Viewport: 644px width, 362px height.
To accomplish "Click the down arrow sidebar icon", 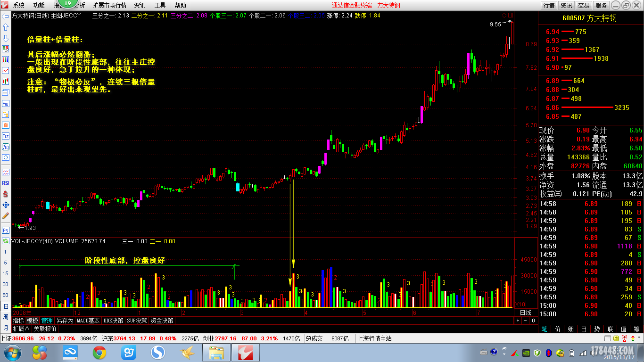I will (x=6, y=38).
